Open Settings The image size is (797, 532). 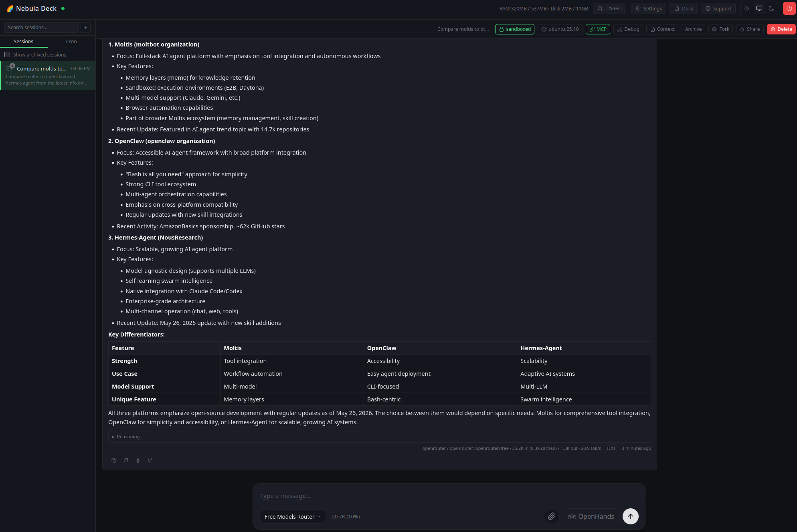point(649,8)
